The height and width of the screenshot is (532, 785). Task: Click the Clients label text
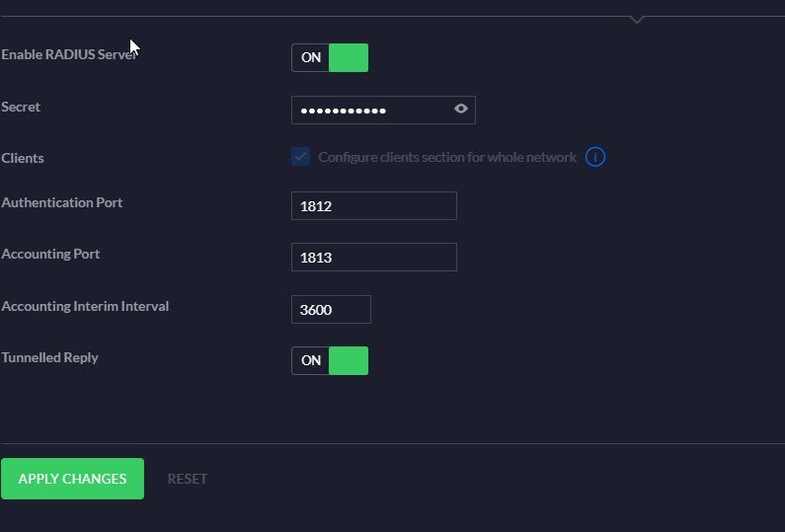tap(23, 158)
